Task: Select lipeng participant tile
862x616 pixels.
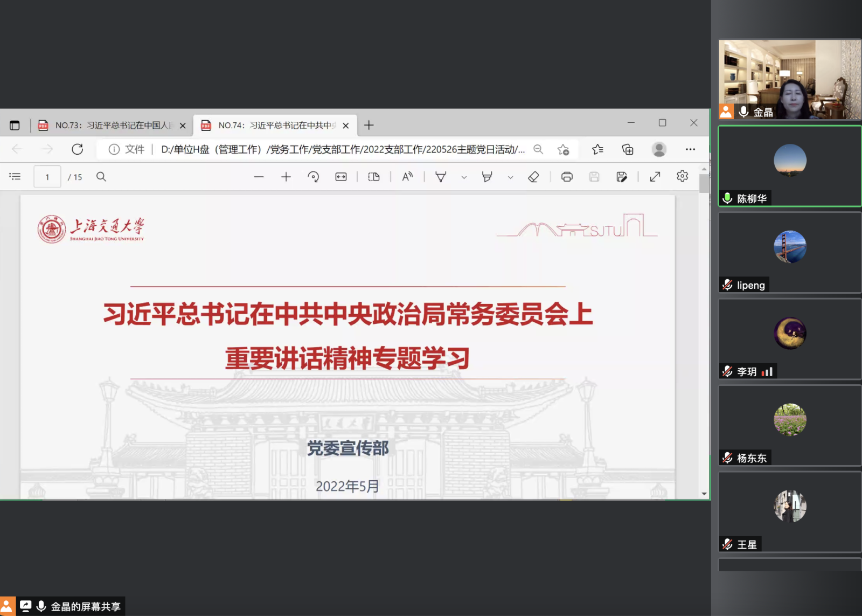Action: [x=790, y=252]
